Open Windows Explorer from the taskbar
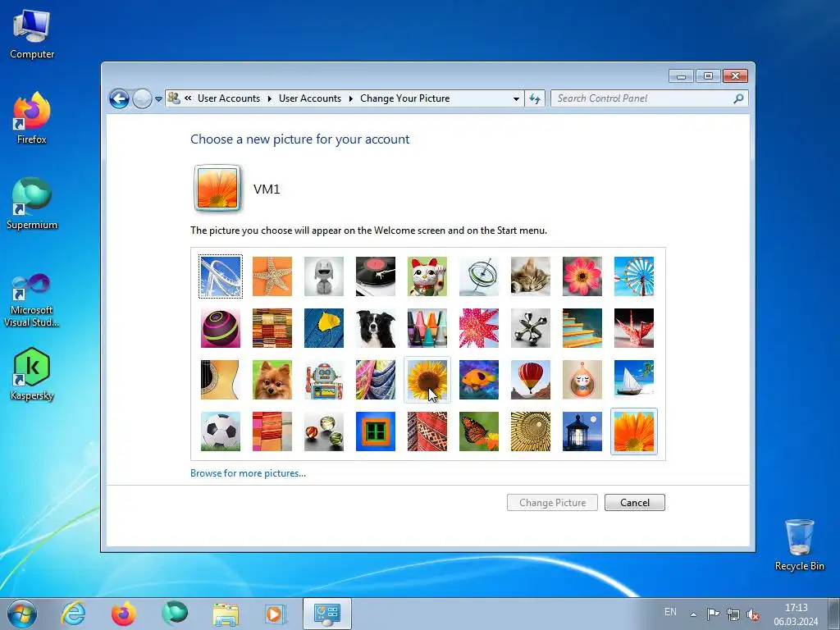 pyautogui.click(x=226, y=614)
